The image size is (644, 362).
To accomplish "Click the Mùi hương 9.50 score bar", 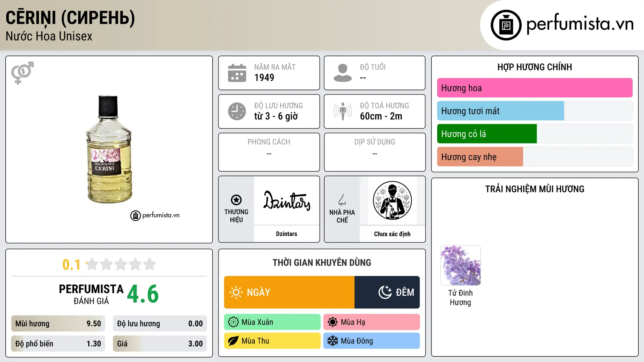I will point(58,324).
